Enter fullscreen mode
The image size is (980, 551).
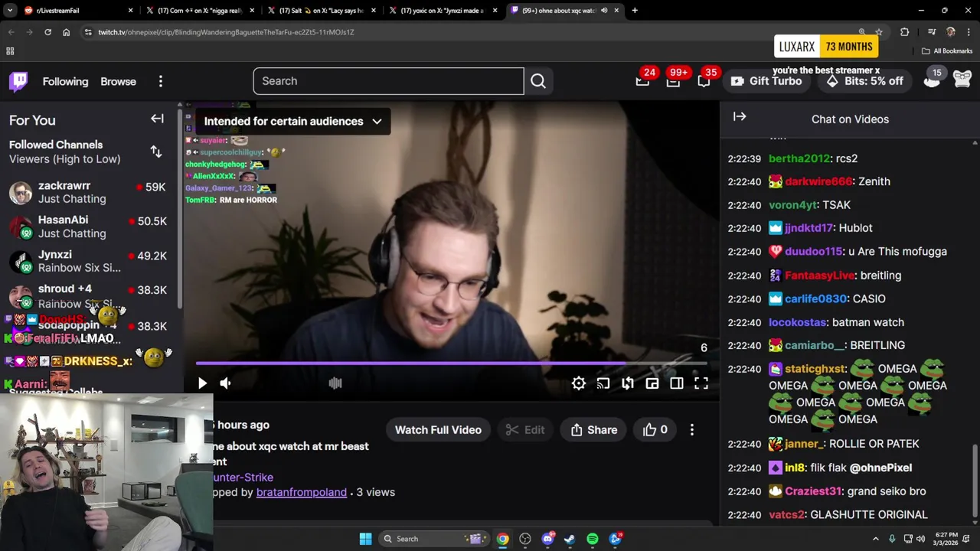[x=701, y=383]
